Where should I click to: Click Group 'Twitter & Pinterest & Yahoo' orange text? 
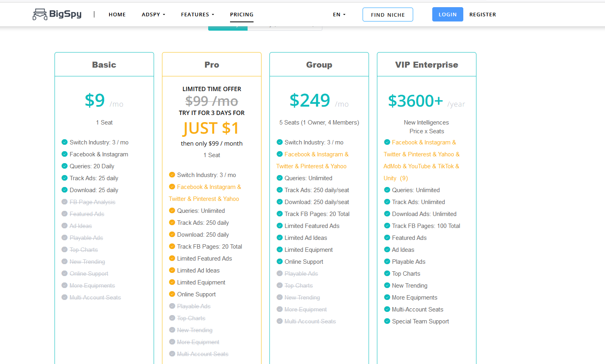311,166
